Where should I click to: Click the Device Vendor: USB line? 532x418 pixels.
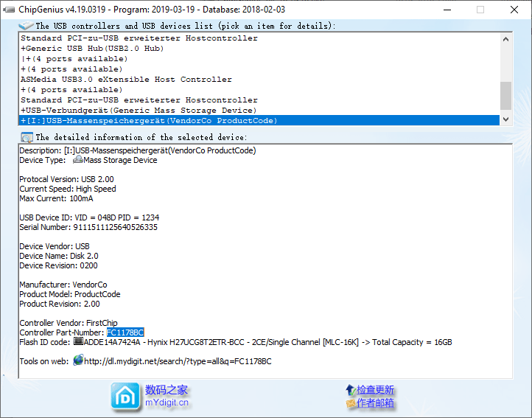pos(55,246)
